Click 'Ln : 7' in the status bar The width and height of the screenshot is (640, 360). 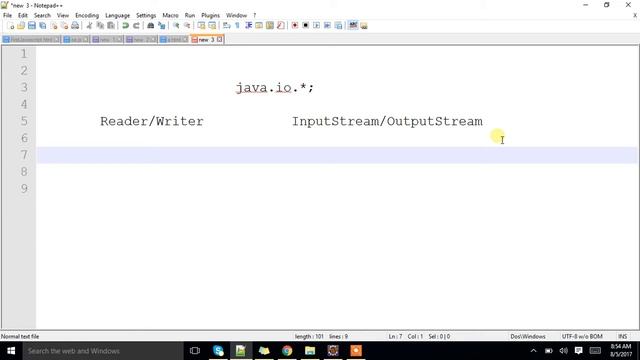(395, 337)
